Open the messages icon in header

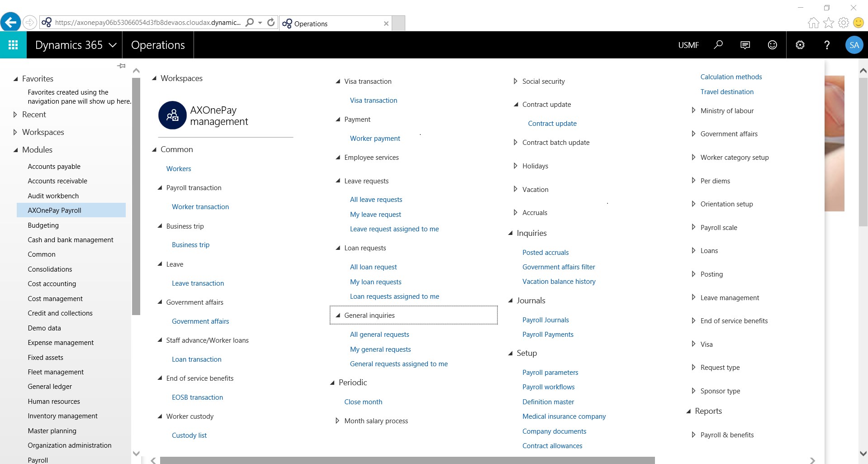coord(745,45)
